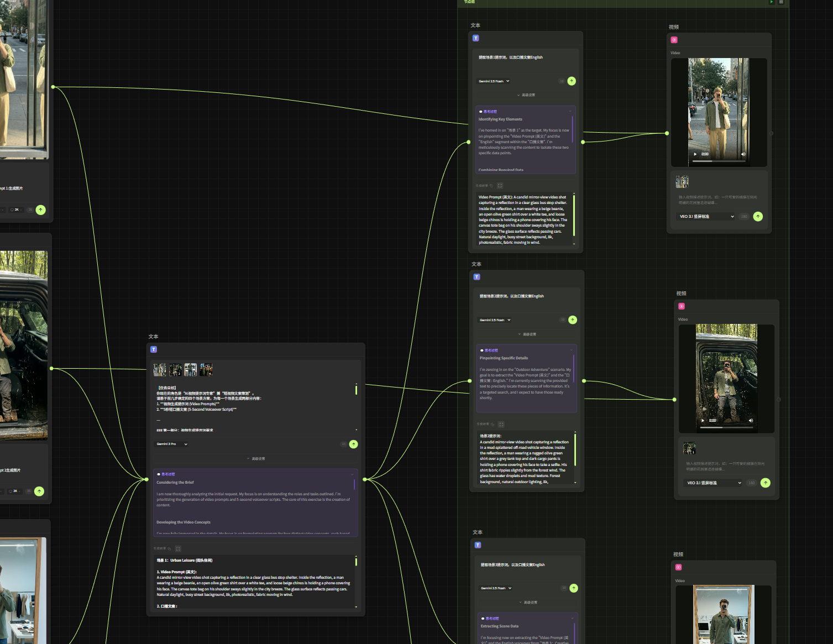This screenshot has width=833, height=644.
Task: Select first reference thumbnail in Gemini 3 Pro node
Action: coord(160,369)
